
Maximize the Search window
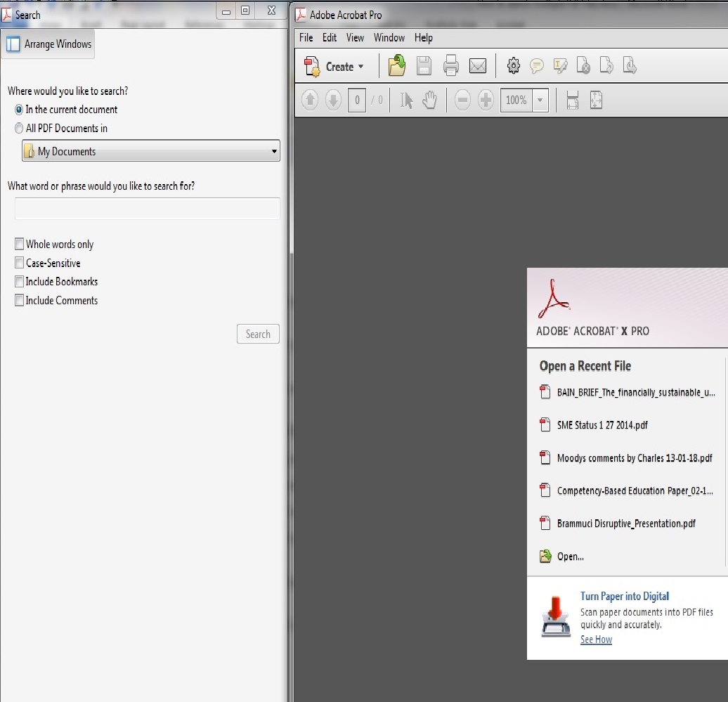[x=245, y=11]
